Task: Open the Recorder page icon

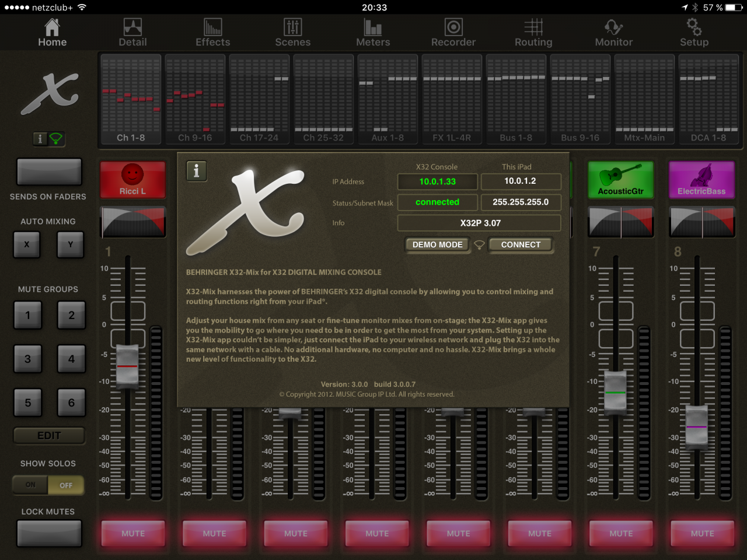Action: tap(453, 27)
